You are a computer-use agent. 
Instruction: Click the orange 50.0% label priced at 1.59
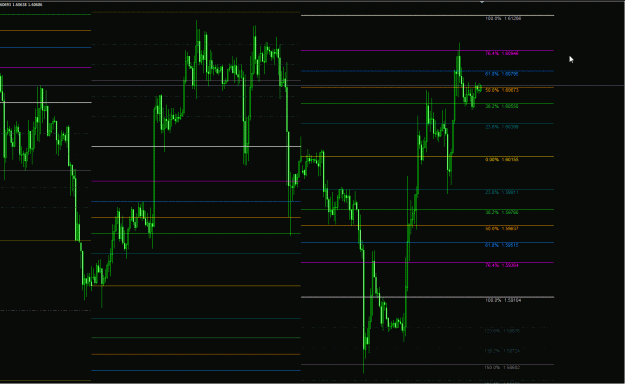(502, 228)
